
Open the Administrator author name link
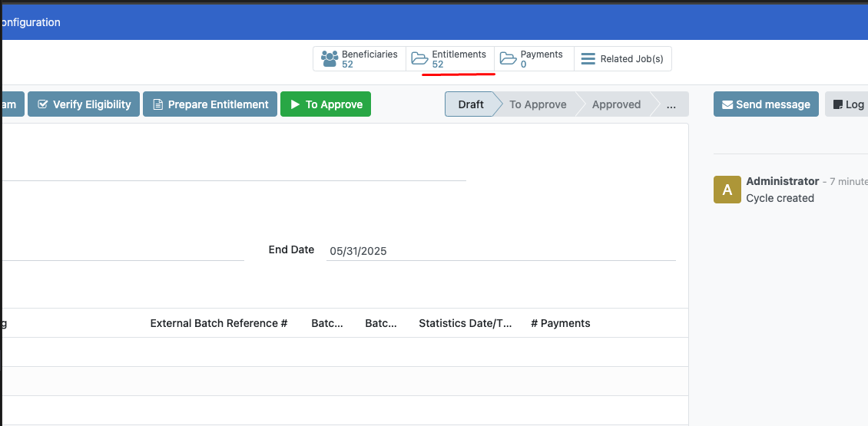click(x=782, y=181)
